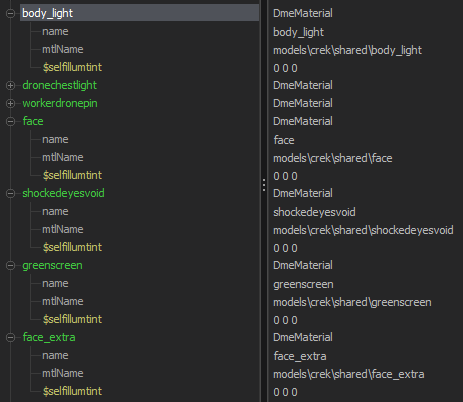
Task: Click the models\crek\shared\shockedeyesvoid path value
Action: point(363,230)
